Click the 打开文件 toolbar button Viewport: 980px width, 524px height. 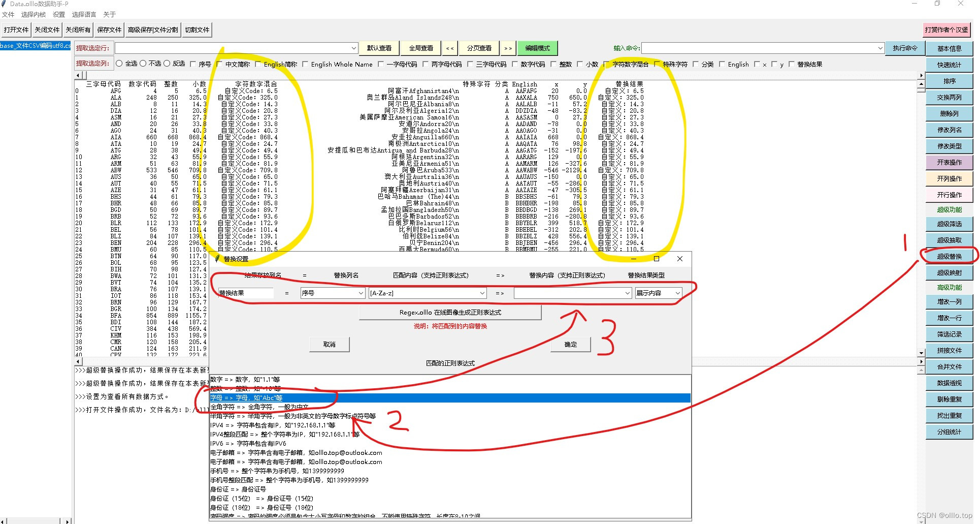coord(16,30)
